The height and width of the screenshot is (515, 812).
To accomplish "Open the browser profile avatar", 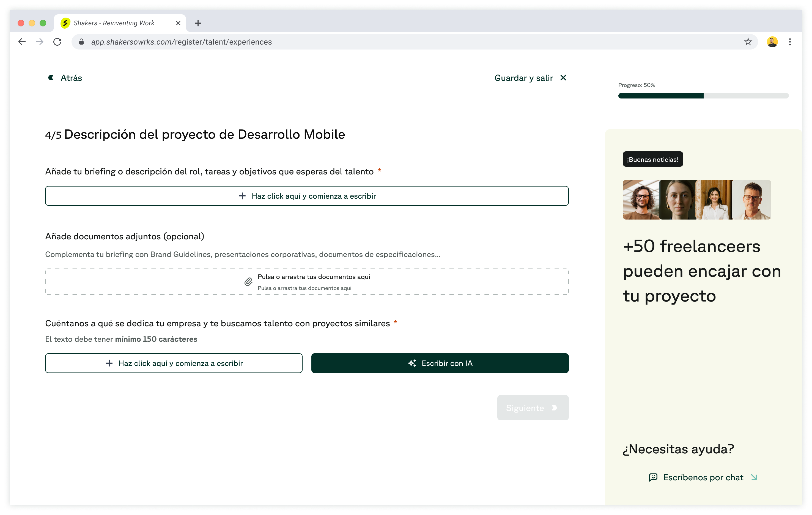I will pos(773,42).
